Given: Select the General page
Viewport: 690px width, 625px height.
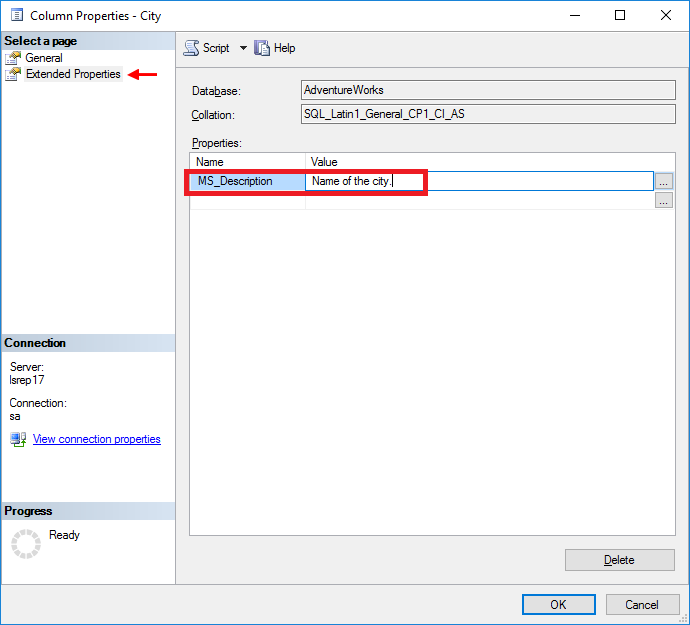Looking at the screenshot, I should pos(43,58).
